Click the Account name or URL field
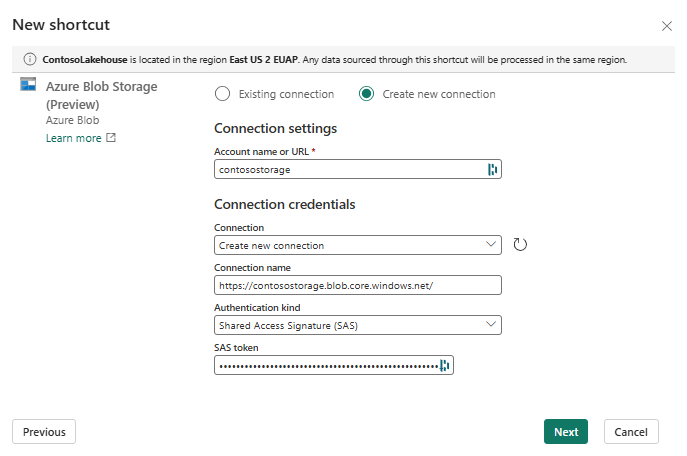 pos(358,169)
